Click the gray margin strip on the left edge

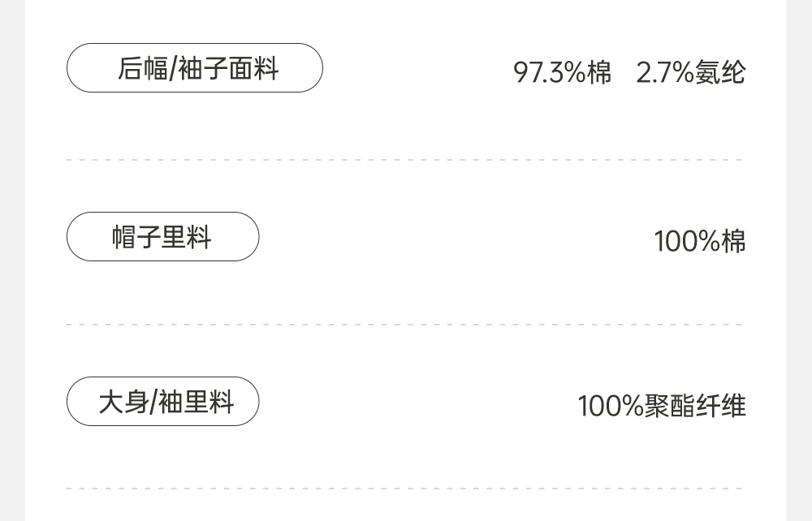click(12, 260)
